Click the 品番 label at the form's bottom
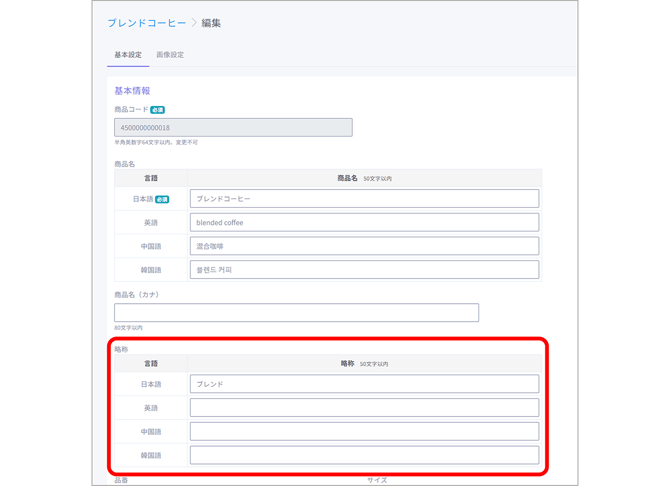 pyautogui.click(x=121, y=480)
